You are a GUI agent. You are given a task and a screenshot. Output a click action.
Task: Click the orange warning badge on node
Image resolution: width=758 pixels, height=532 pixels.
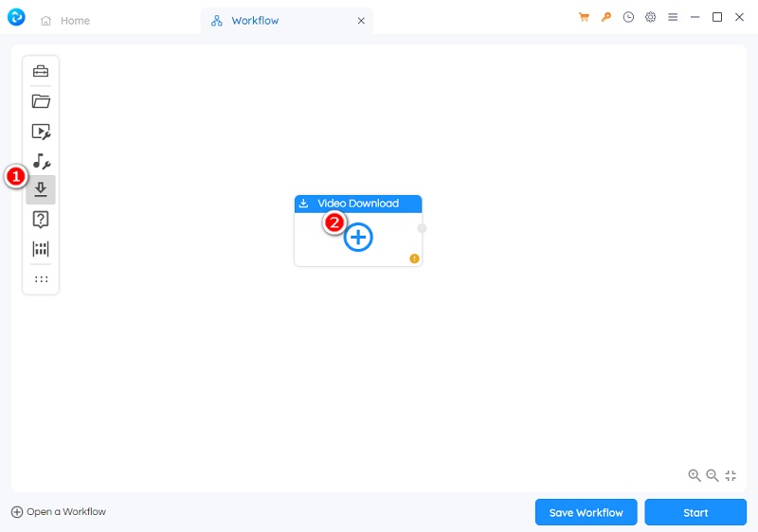(414, 258)
